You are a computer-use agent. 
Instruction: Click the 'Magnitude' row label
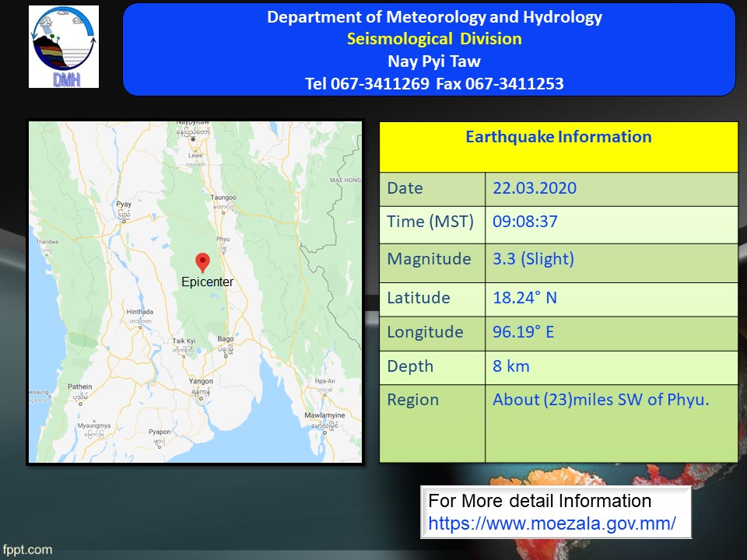pos(429,259)
